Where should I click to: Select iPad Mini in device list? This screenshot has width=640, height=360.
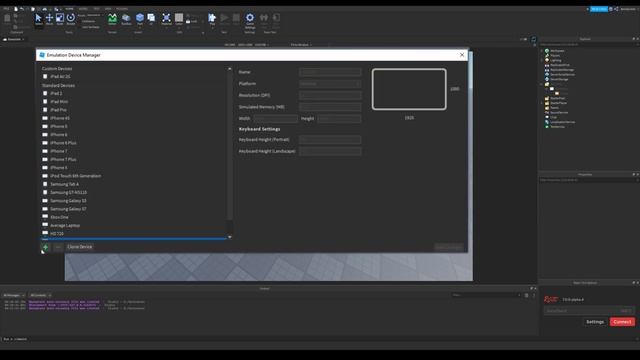point(135,101)
